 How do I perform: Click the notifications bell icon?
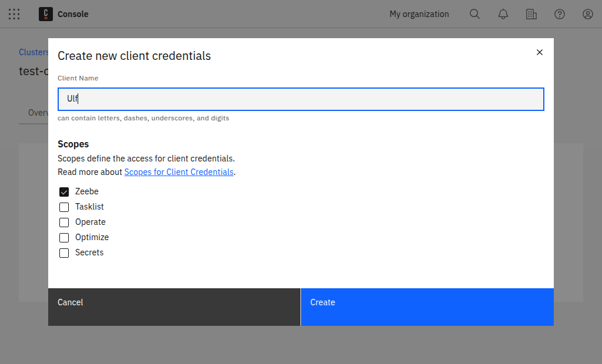pos(503,14)
